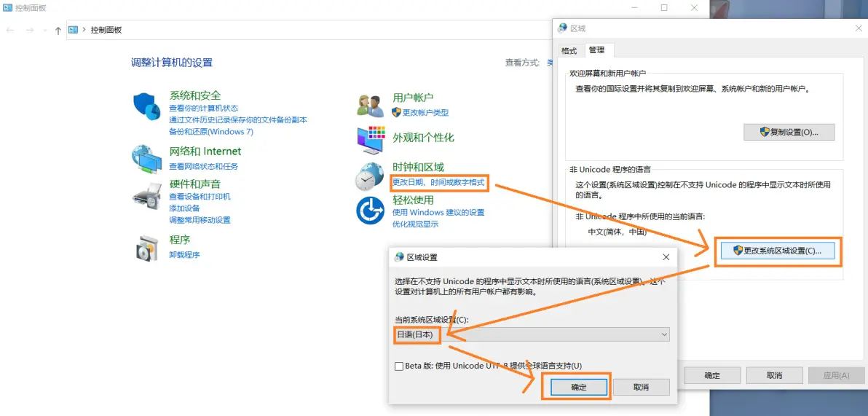868x416 pixels.
Task: Open the current system locale dropdown
Action: point(532,334)
